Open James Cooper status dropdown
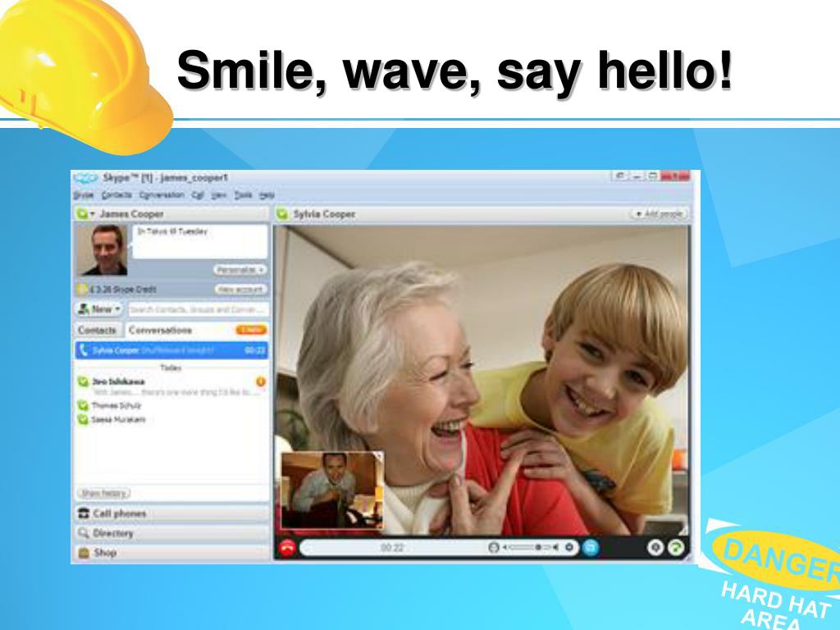The height and width of the screenshot is (630, 840). (x=85, y=214)
